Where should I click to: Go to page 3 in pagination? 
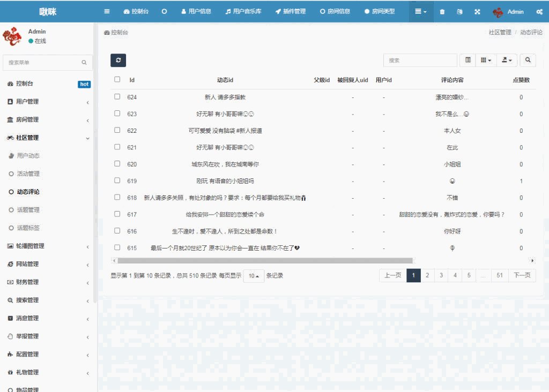tap(441, 275)
